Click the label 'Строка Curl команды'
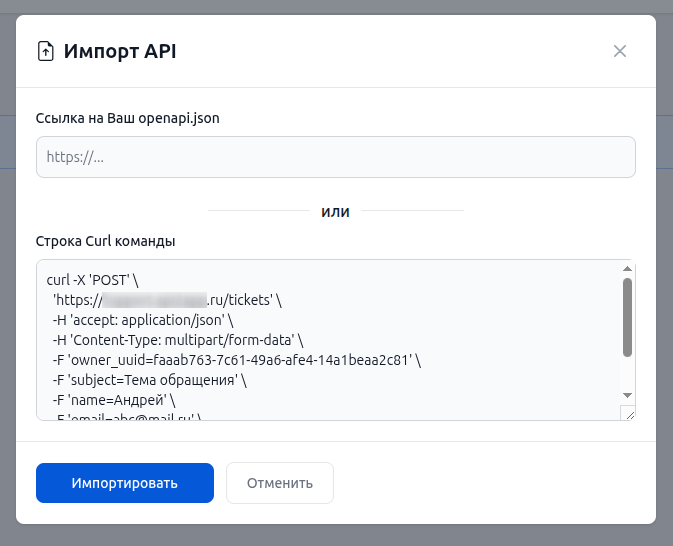 click(x=105, y=241)
